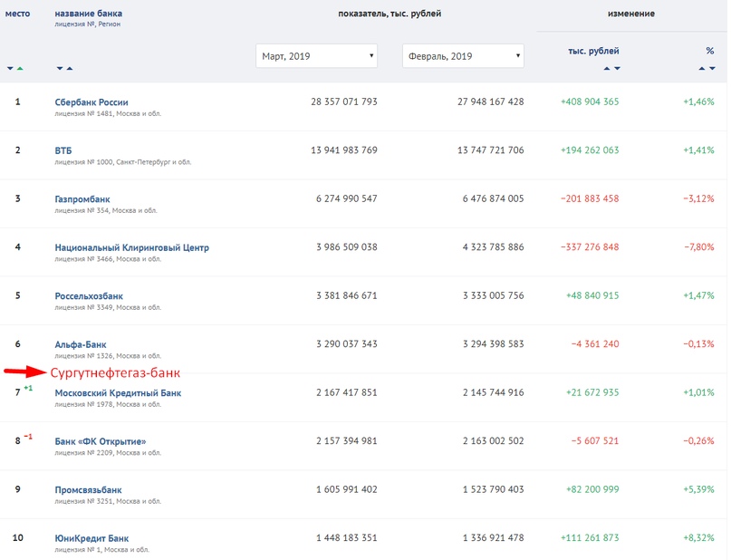
Task: Click the название банка column header
Action: [89, 14]
